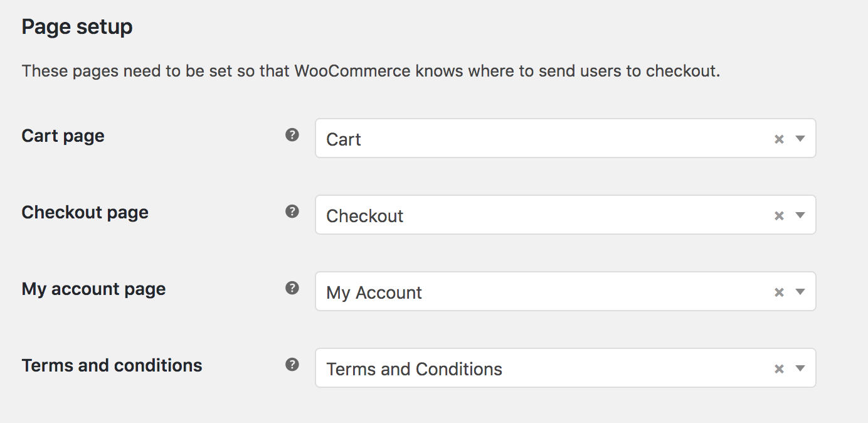Open the Checkout page dropdown
Screen dimensions: 868x423
(x=801, y=215)
